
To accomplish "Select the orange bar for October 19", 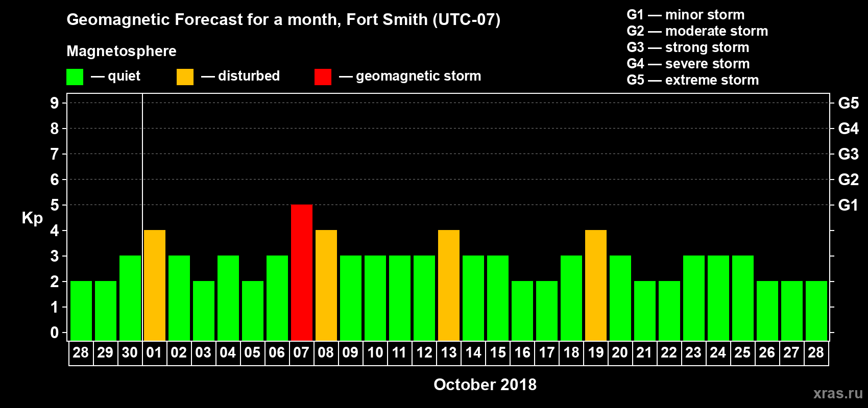I will click(596, 285).
